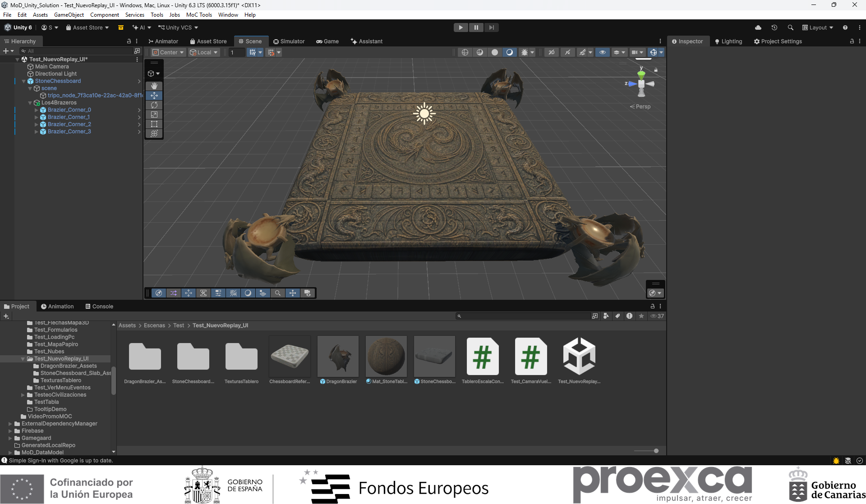Select the Rect transform tool
The width and height of the screenshot is (866, 504).
point(154,124)
